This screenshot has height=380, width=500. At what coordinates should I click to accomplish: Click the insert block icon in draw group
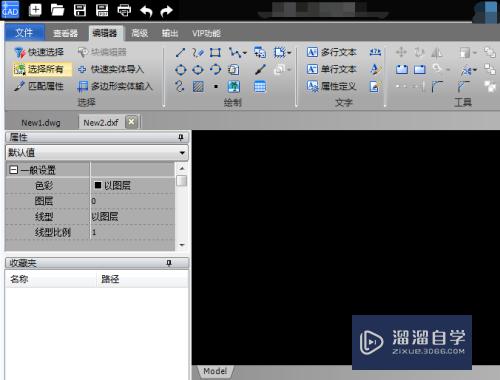pyautogui.click(x=260, y=52)
